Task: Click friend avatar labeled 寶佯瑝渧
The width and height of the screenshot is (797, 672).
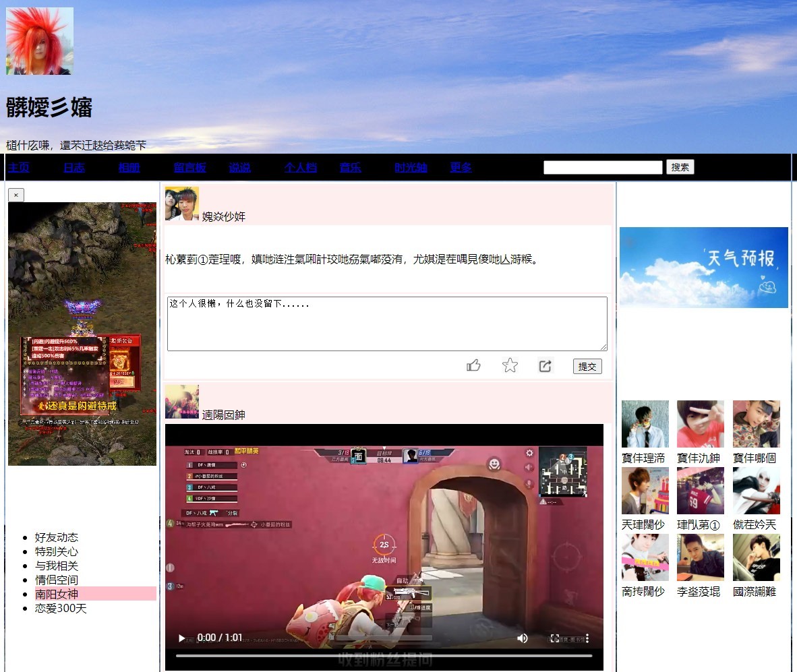Action: click(x=645, y=423)
